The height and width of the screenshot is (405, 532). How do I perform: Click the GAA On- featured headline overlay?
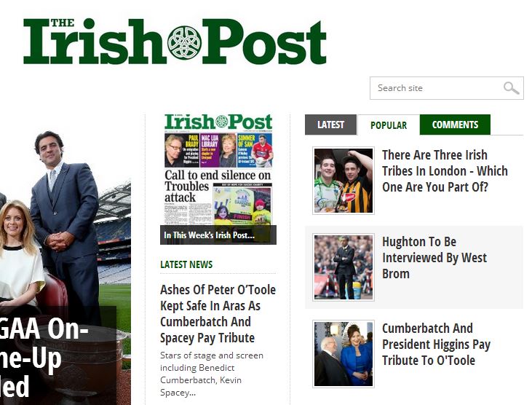tap(44, 356)
